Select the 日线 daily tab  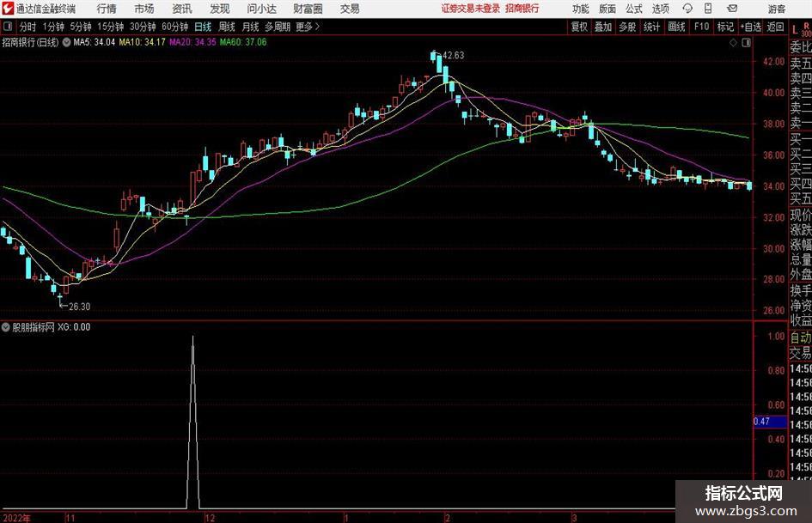pos(203,27)
